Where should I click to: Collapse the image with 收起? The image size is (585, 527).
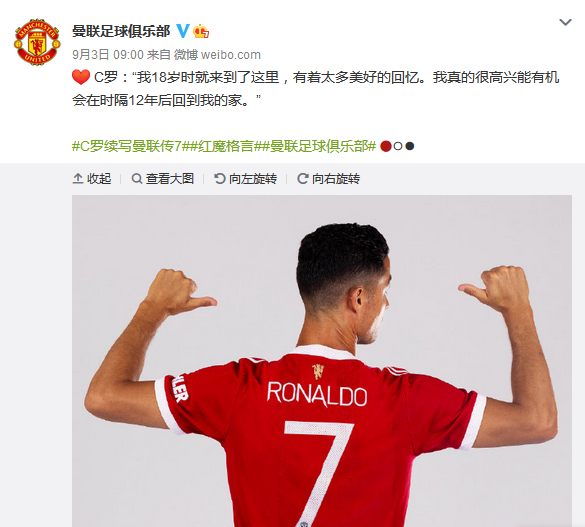(x=92, y=179)
